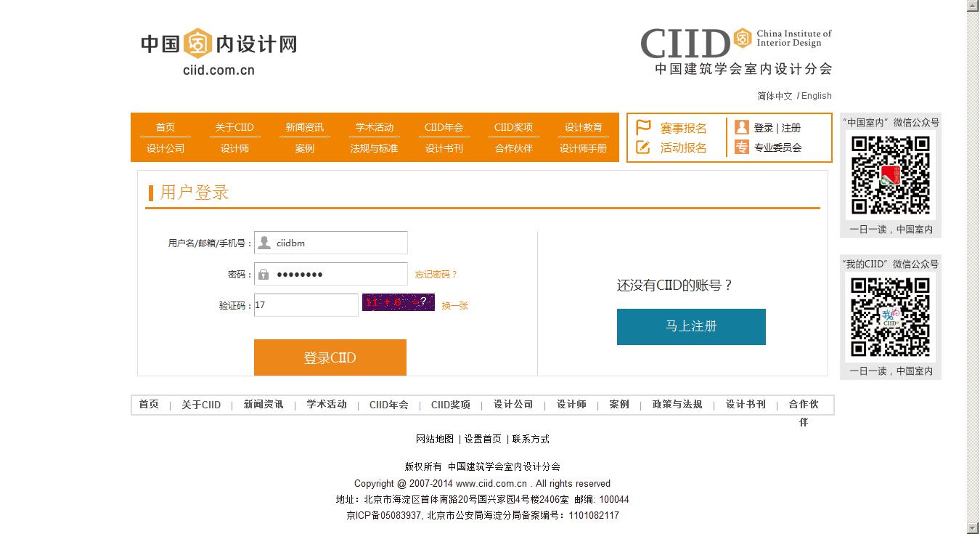This screenshot has height=534, width=980.
Task: Click the username input field
Action: pos(331,243)
